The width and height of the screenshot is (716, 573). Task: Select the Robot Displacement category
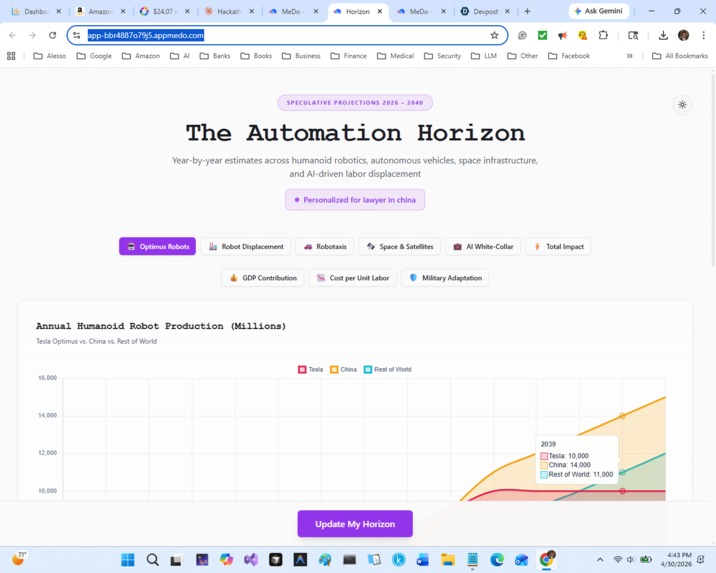click(x=246, y=247)
